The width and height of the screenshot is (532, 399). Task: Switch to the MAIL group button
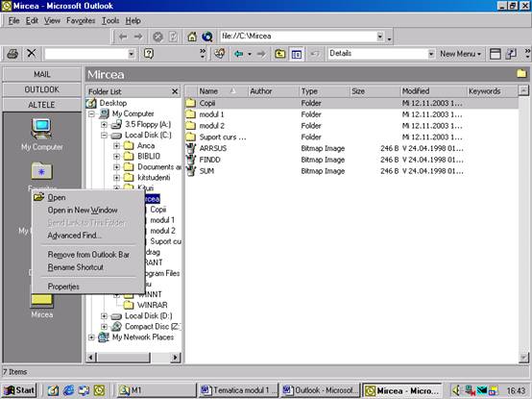click(x=41, y=74)
